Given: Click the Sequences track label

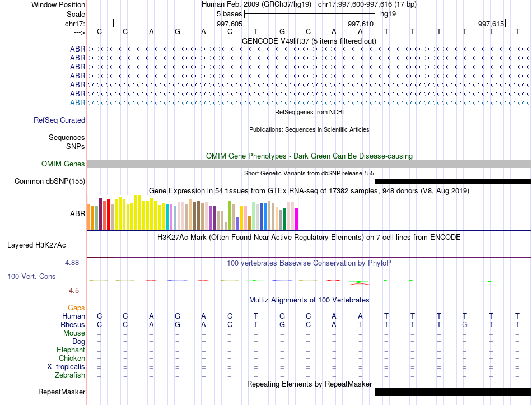Looking at the screenshot, I should click(67, 137).
